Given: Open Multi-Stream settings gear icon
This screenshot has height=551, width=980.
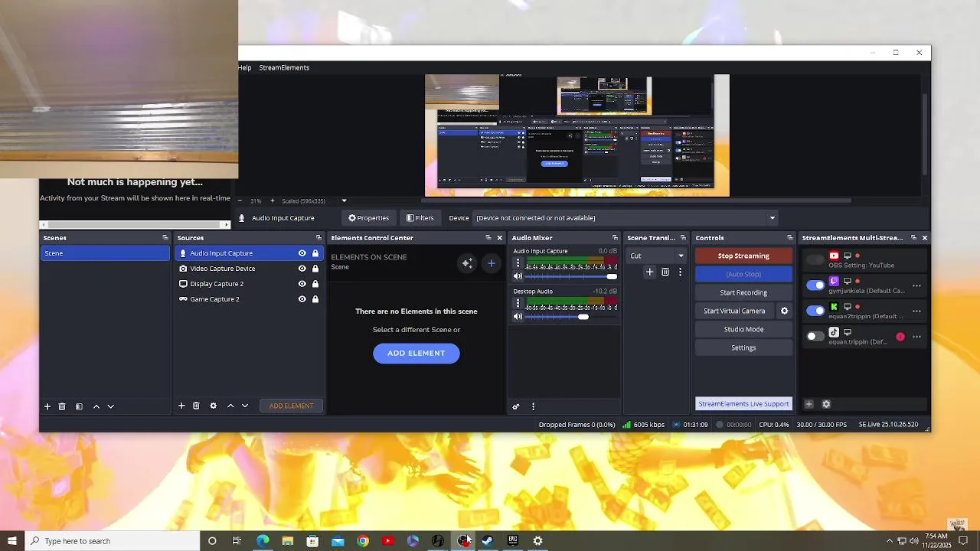Looking at the screenshot, I should (x=826, y=404).
